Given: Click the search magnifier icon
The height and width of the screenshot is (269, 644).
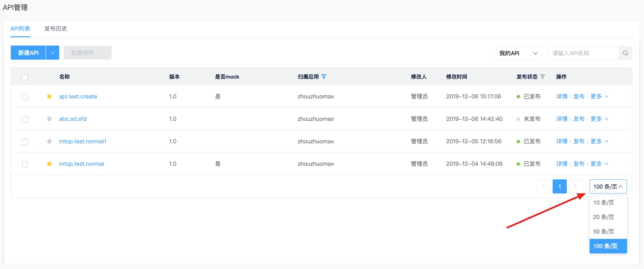Looking at the screenshot, I should click(x=625, y=53).
